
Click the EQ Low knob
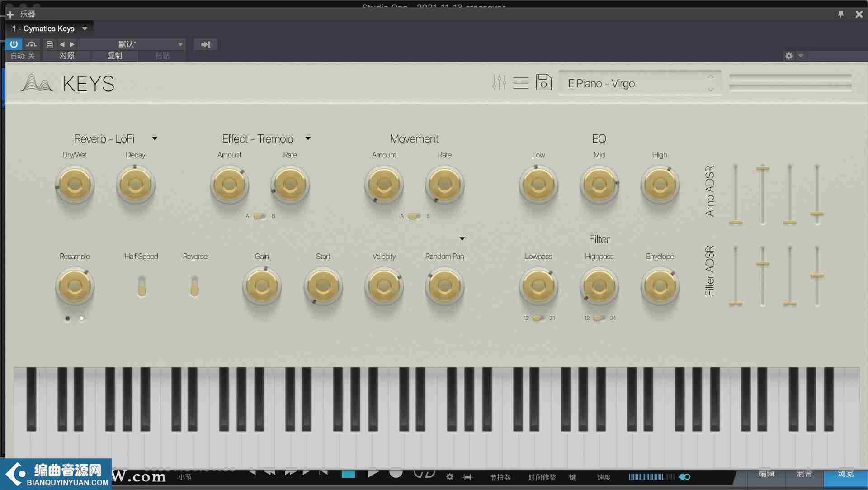coord(538,185)
